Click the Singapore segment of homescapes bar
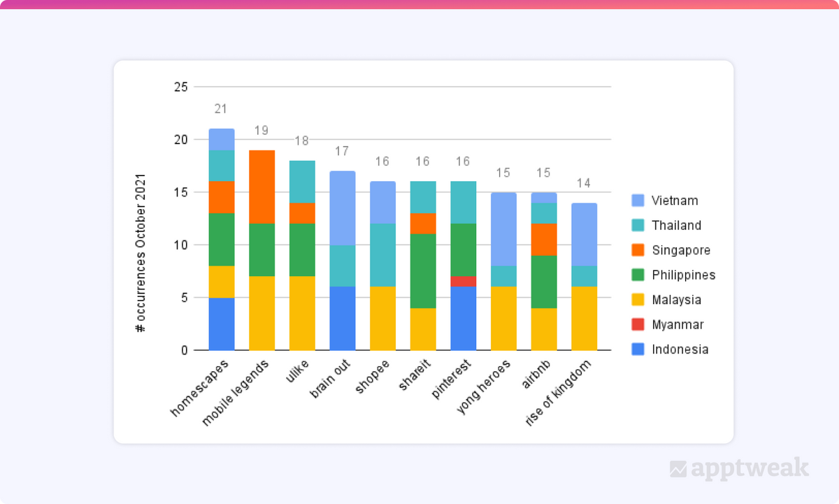This screenshot has height=504, width=839. [222, 198]
